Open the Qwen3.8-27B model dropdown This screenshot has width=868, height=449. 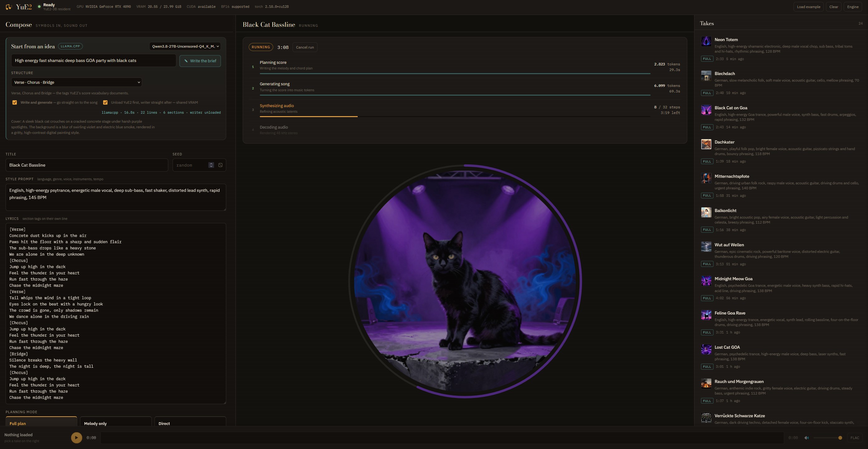185,46
